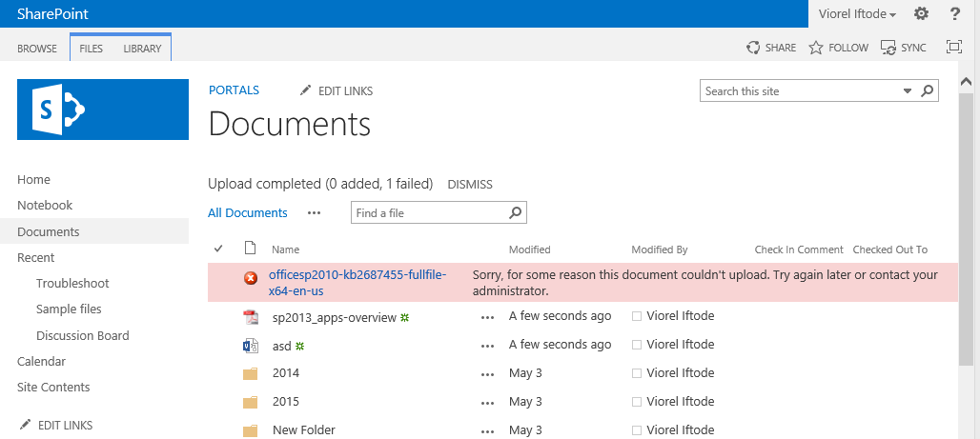The width and height of the screenshot is (980, 439).
Task: Open the ellipsis menu for New Folder
Action: pos(487,430)
